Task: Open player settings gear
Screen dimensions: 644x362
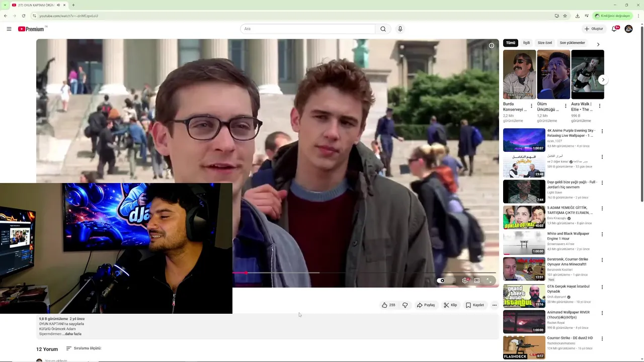Action: (x=465, y=281)
